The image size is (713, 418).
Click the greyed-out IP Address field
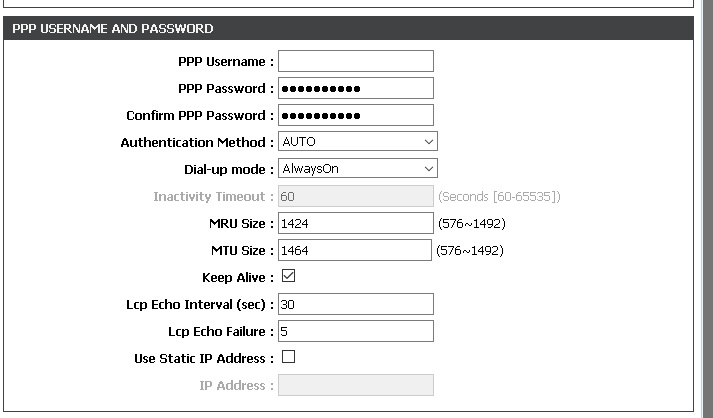pyautogui.click(x=355, y=385)
